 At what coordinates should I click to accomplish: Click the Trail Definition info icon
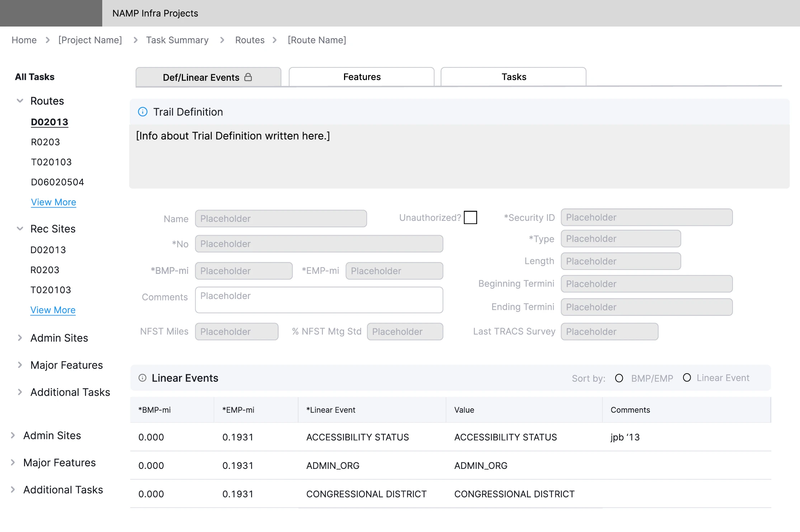pos(142,112)
